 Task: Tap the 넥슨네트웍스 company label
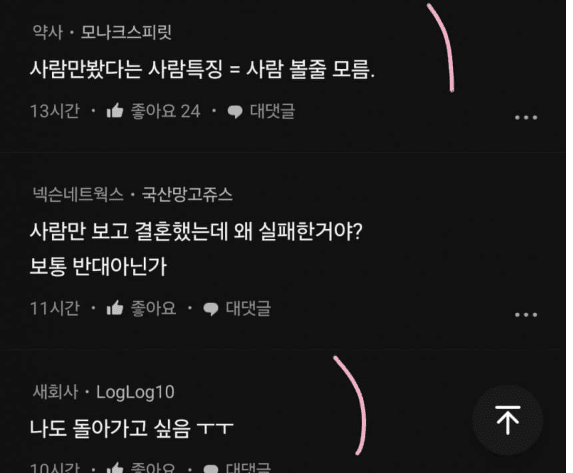tap(78, 194)
